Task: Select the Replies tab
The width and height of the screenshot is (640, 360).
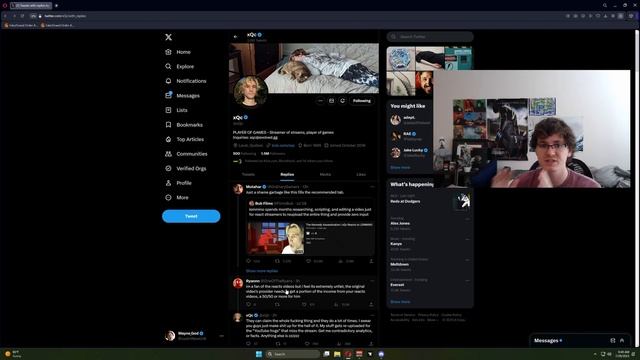Action: (x=287, y=175)
